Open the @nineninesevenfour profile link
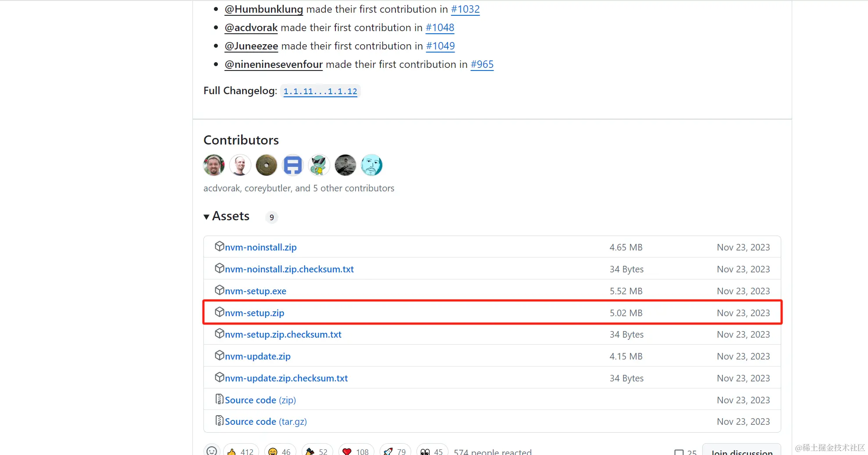Screen dimensions: 868x455 274,64
